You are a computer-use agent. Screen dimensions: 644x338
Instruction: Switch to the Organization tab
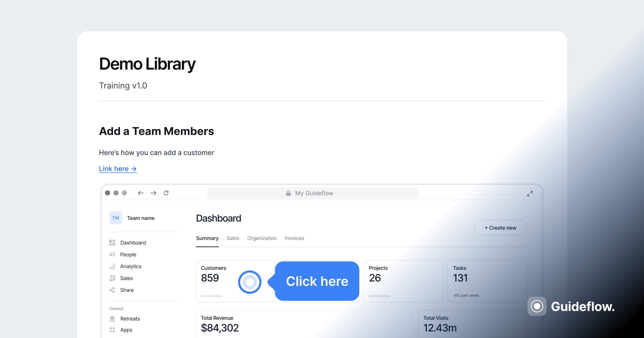coord(262,238)
